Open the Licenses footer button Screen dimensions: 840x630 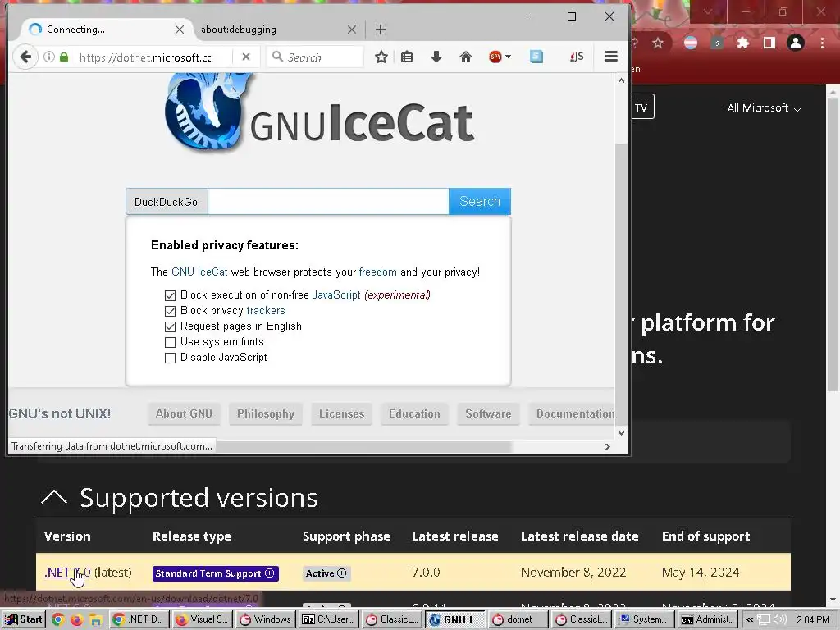point(342,413)
